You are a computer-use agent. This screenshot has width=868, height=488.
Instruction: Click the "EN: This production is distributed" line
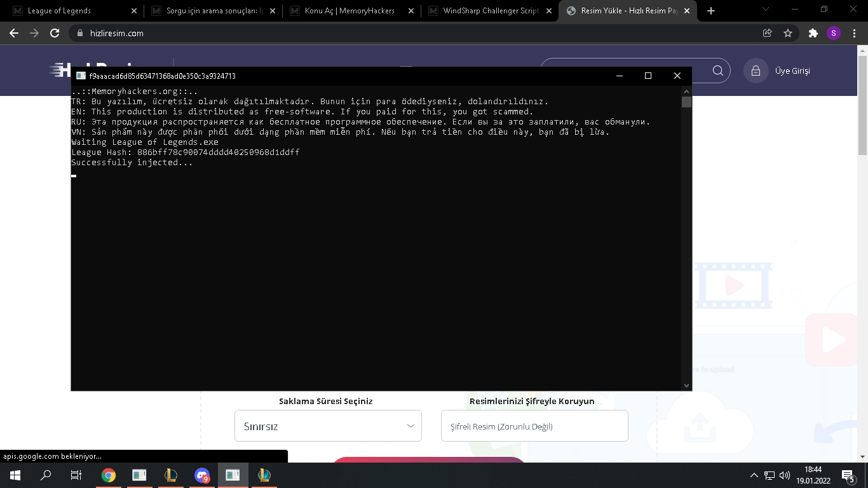pyautogui.click(x=302, y=112)
